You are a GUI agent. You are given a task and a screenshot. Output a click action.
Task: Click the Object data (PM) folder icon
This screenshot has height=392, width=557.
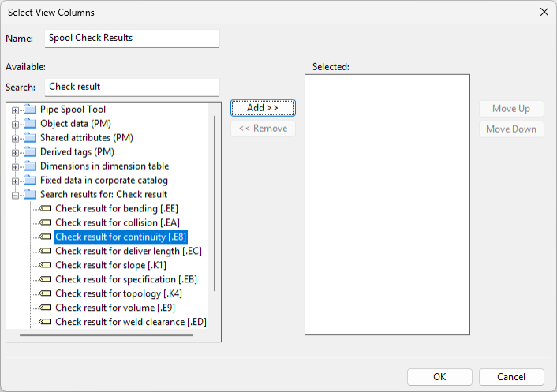click(x=29, y=123)
